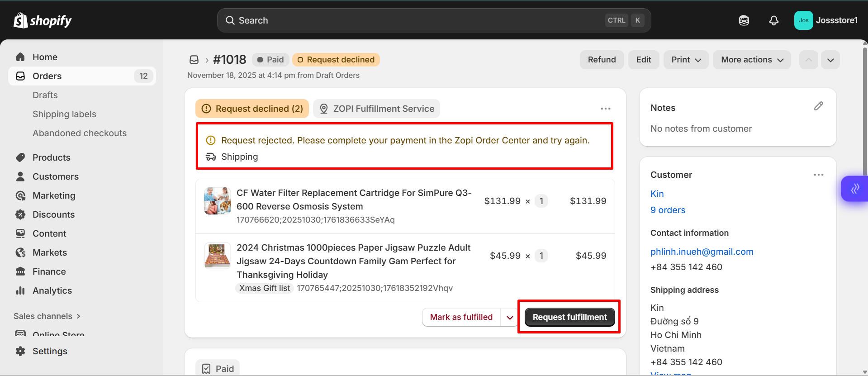Click the orders breadcrumb icon beside #1018
The image size is (868, 376).
[x=194, y=60]
